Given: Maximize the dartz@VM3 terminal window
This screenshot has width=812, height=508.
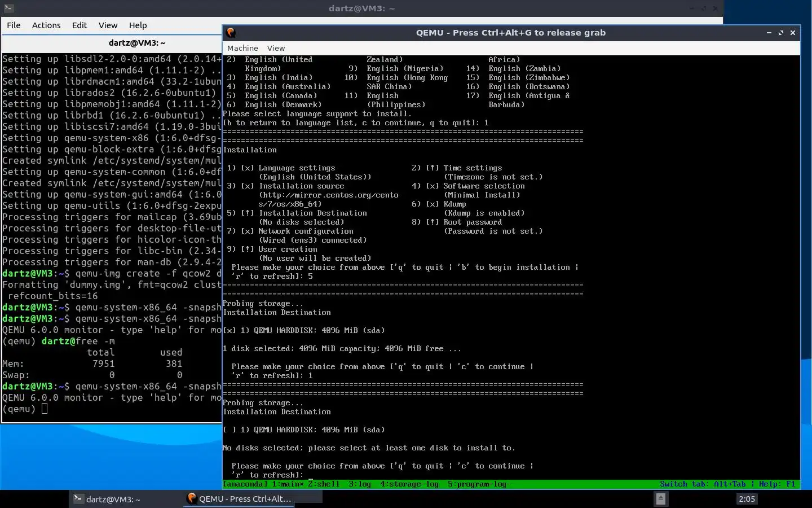Looking at the screenshot, I should pos(704,8).
